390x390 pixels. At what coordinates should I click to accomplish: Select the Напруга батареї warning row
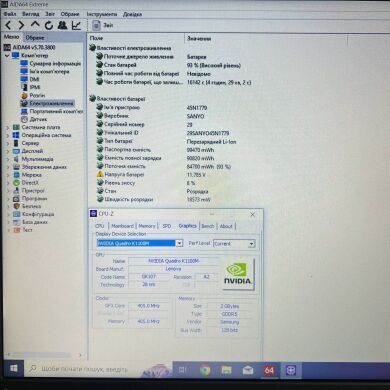tap(151, 175)
